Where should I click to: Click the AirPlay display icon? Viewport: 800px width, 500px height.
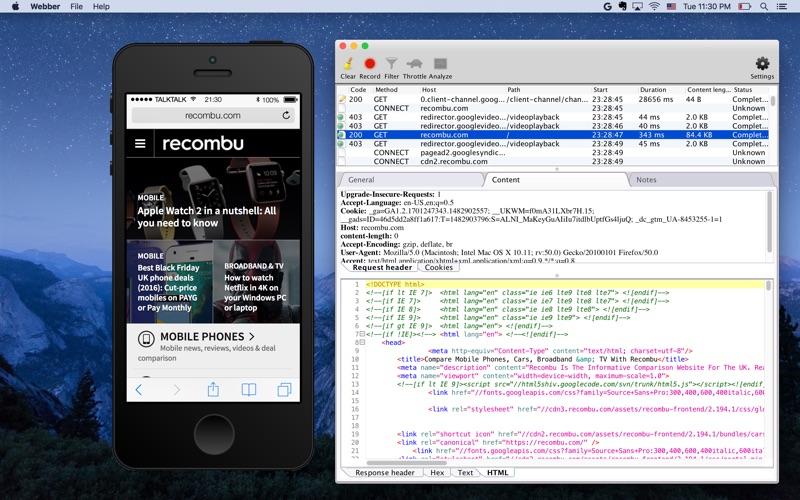coord(637,6)
